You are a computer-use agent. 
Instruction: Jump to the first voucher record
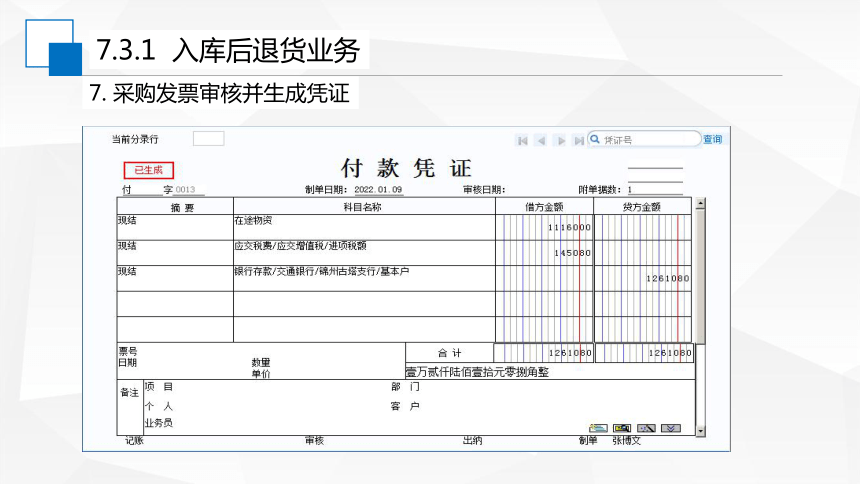(x=522, y=140)
